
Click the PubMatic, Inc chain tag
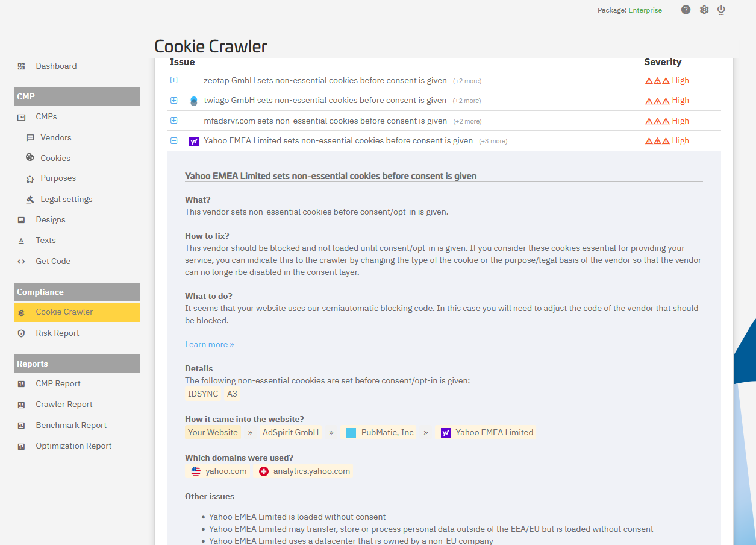pos(380,432)
